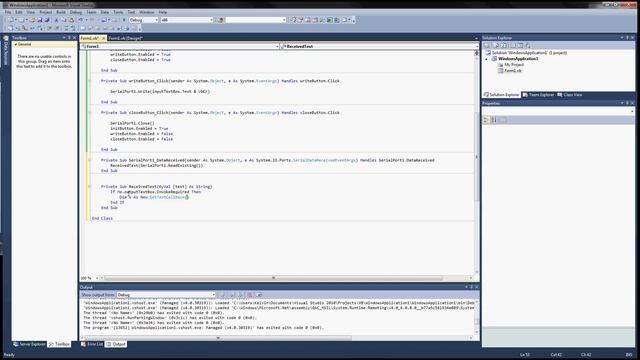Click the Output panel horizontal scrollbar

(218, 338)
